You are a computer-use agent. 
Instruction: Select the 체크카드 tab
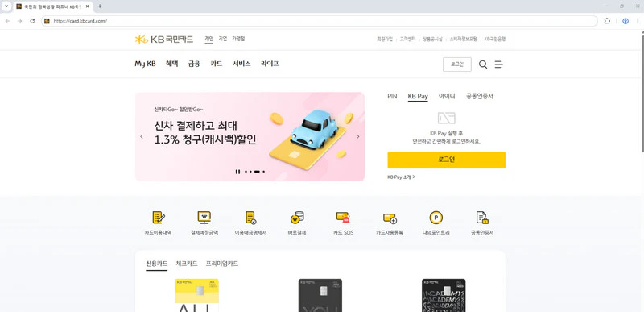(x=187, y=264)
